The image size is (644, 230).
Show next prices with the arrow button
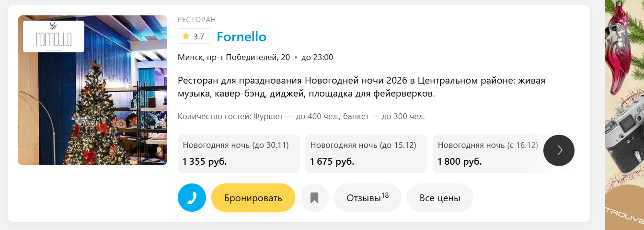point(559,150)
